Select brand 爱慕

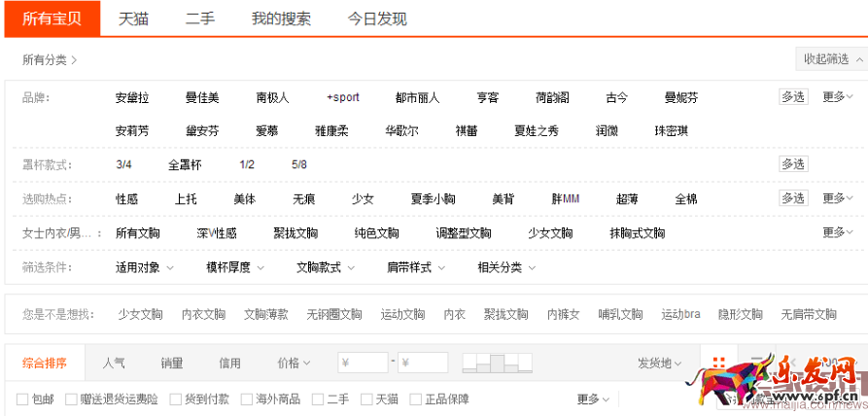click(x=267, y=131)
